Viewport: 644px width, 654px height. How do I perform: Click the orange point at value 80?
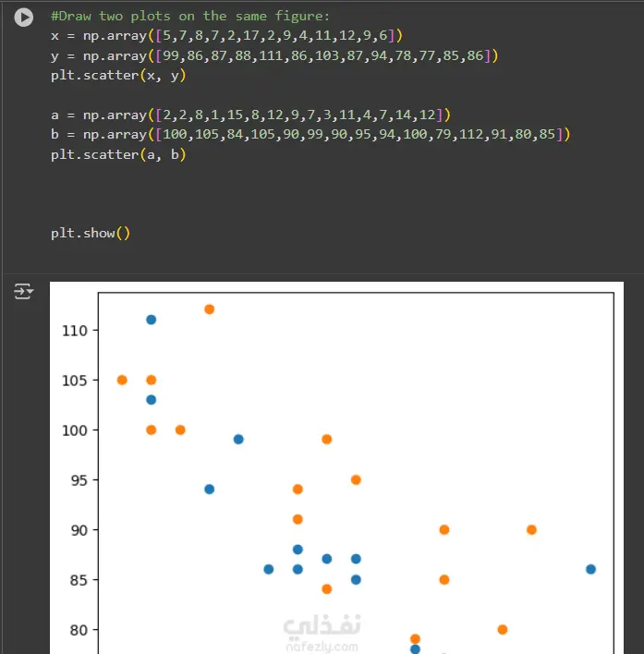(503, 629)
